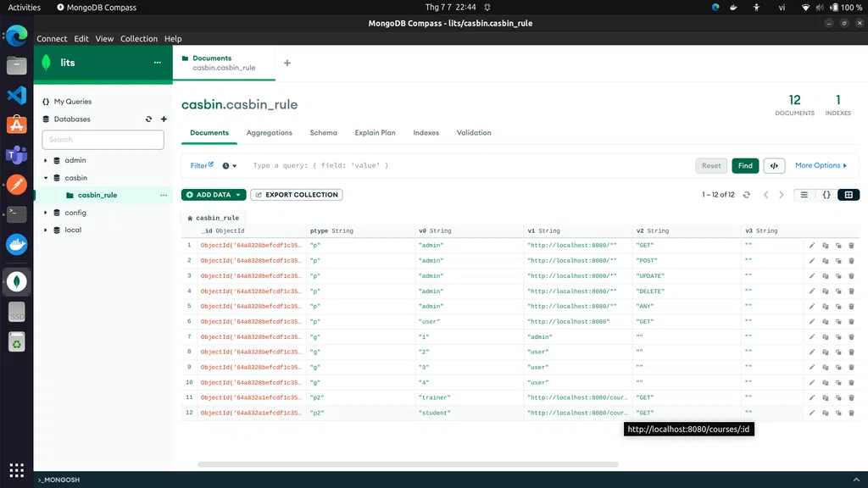This screenshot has height=488, width=868.
Task: Open query history dropdown
Action: 229,165
